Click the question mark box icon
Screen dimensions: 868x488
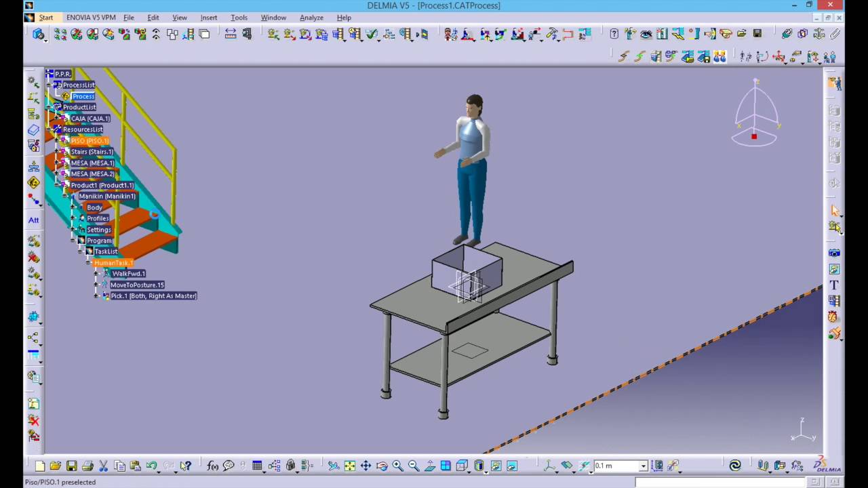(x=614, y=34)
